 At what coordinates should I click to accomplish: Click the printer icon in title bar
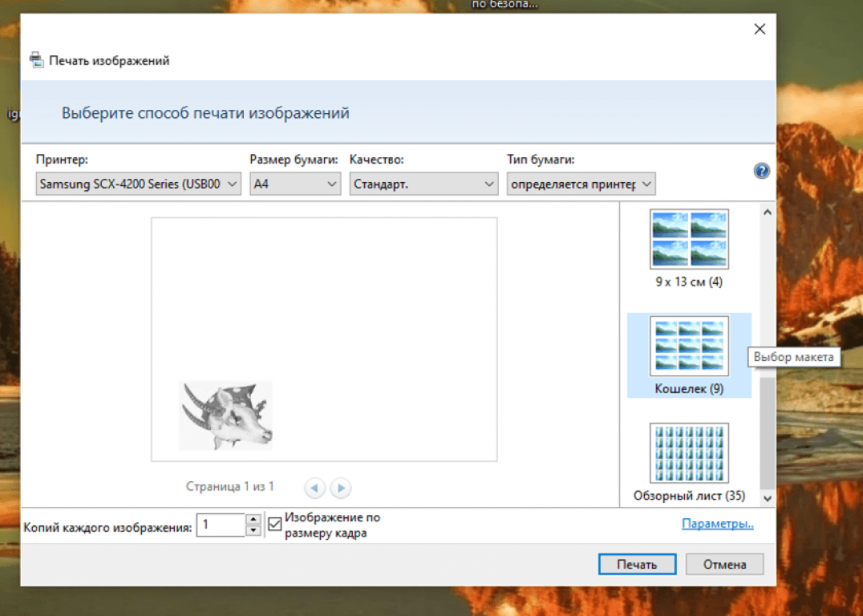point(36,60)
